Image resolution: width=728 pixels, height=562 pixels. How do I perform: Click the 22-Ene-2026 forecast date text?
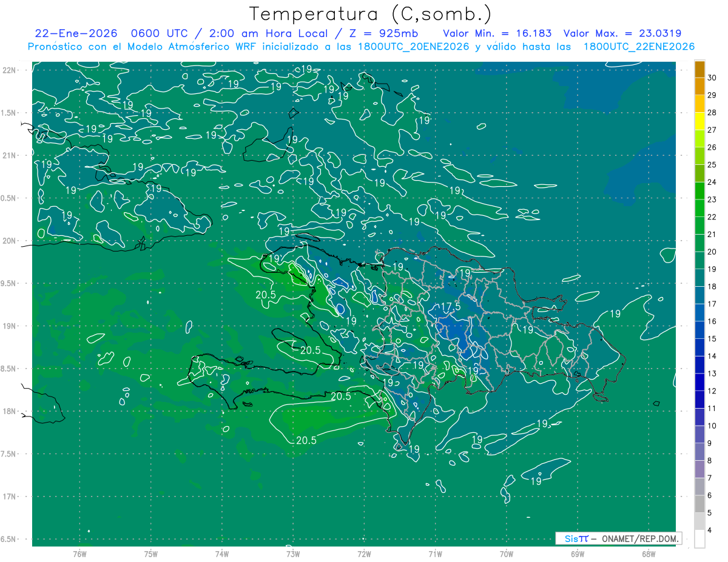click(76, 33)
